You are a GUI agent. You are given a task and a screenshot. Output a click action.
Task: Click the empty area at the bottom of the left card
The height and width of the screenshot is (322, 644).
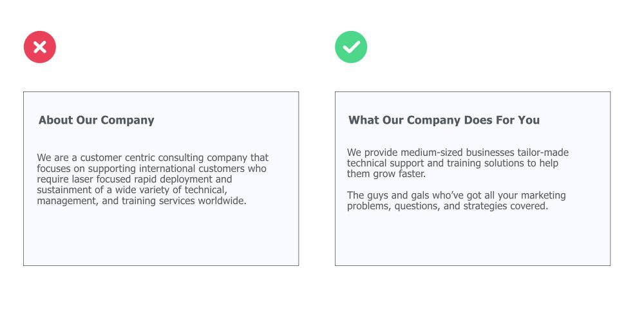point(161,238)
